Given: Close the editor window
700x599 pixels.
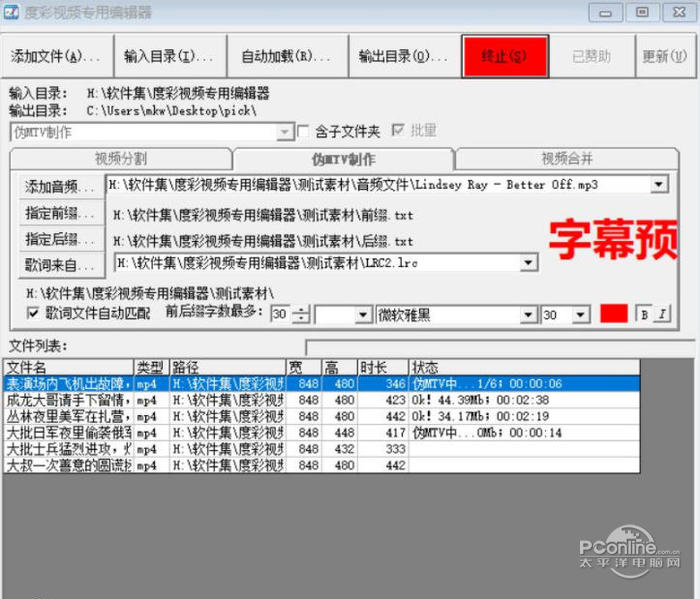Looking at the screenshot, I should [679, 12].
